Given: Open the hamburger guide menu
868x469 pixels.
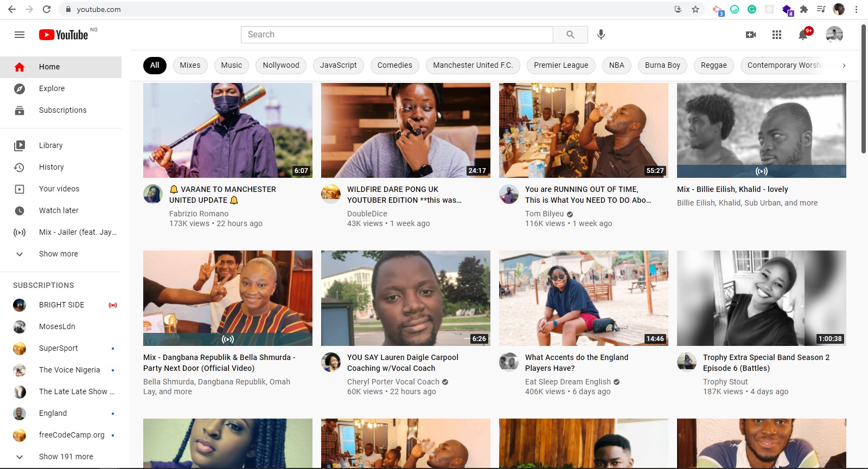Looking at the screenshot, I should [x=20, y=35].
